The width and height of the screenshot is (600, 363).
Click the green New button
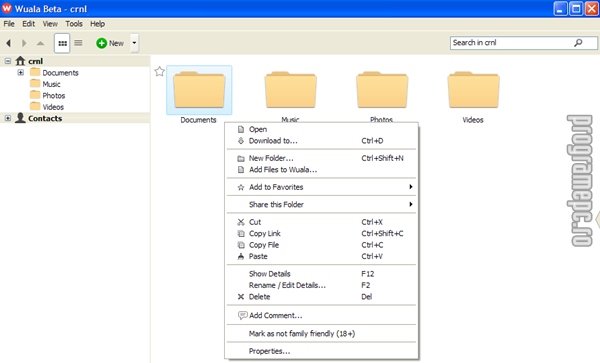coord(110,43)
